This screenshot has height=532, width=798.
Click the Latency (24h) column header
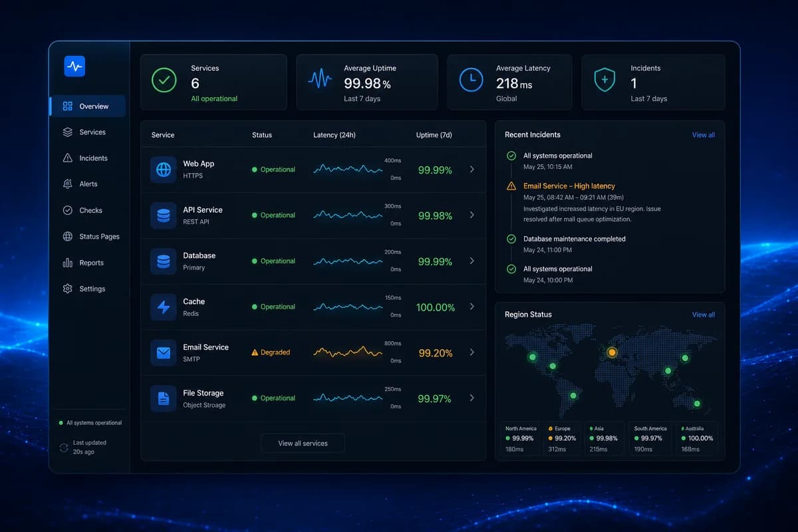[334, 135]
